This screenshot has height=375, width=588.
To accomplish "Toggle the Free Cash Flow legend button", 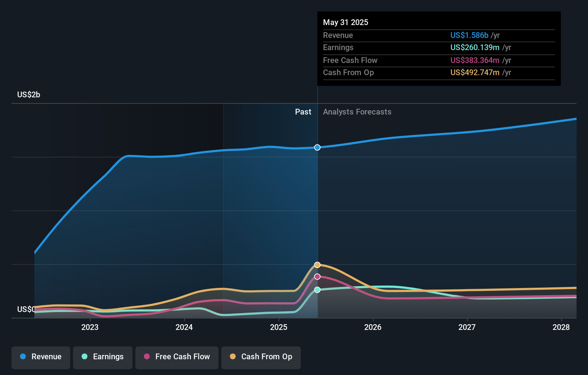I will coord(177,357).
